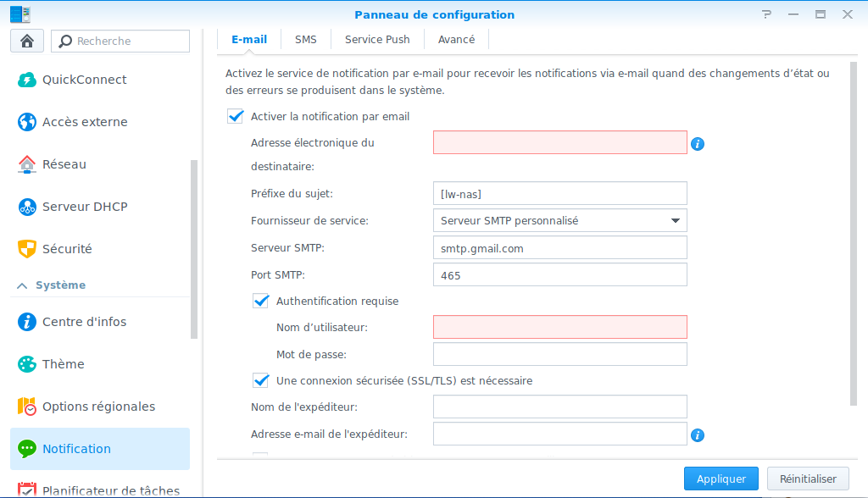Open Sécurité shield icon

(27, 249)
